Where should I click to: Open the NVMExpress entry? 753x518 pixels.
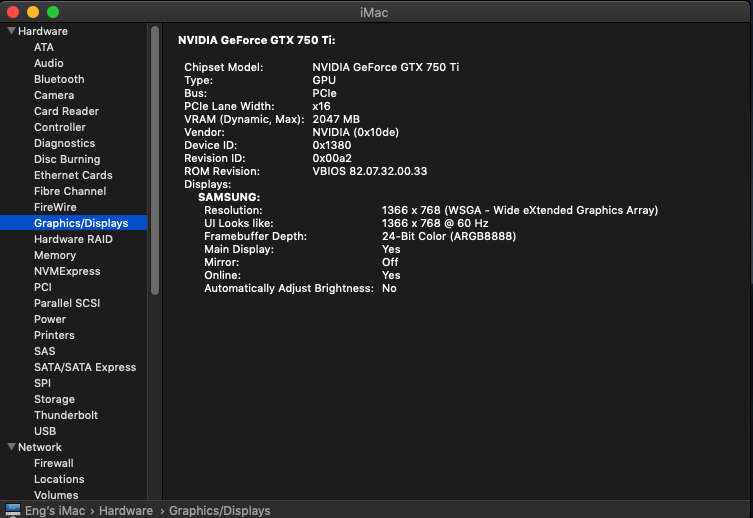67,271
